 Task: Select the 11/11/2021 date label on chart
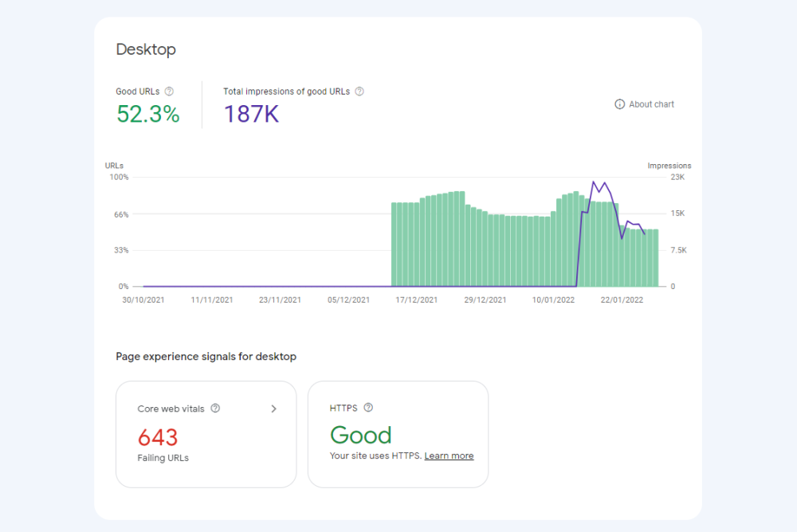click(212, 299)
